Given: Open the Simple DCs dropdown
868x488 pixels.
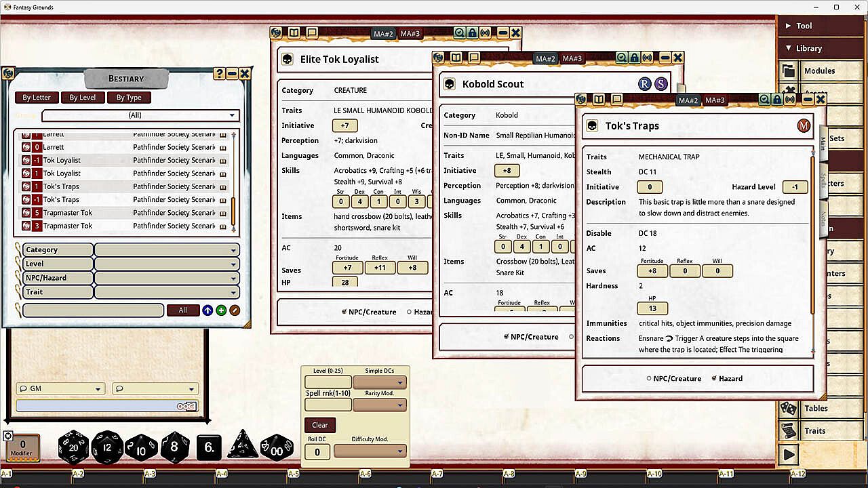Looking at the screenshot, I should tap(380, 382).
